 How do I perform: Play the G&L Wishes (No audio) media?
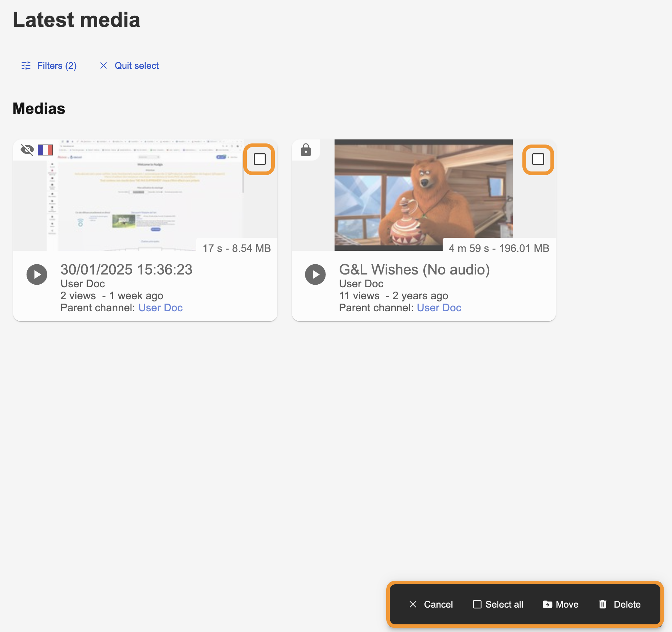[x=315, y=274]
